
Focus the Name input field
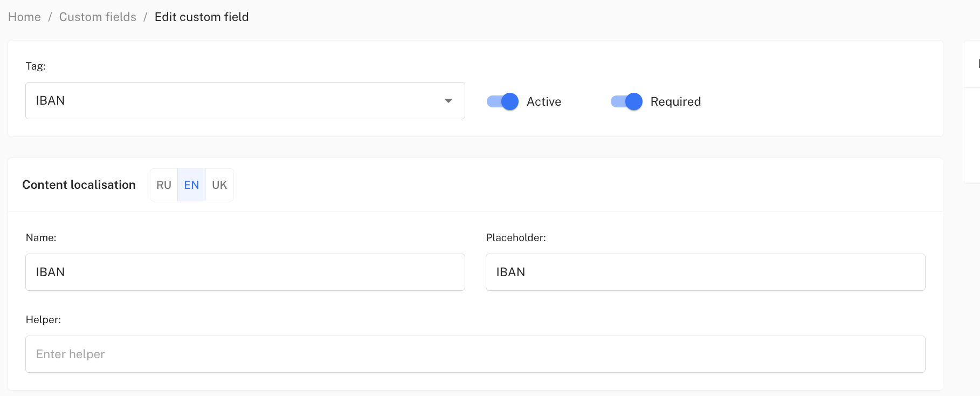tap(245, 272)
